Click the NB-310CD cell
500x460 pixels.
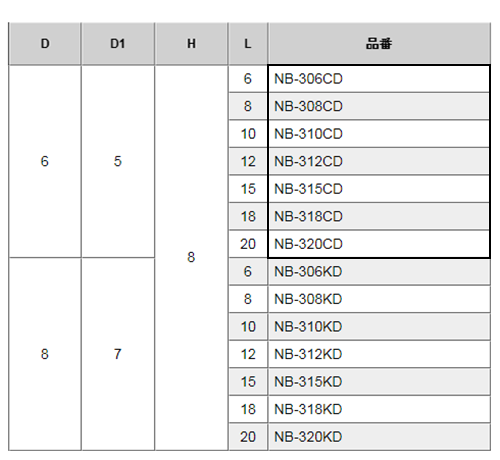[x=379, y=134]
